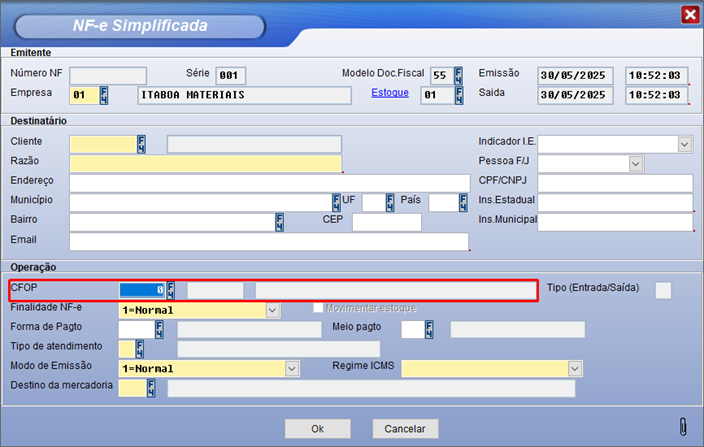This screenshot has height=447, width=704.
Task: Click the Cancelar button
Action: pyautogui.click(x=405, y=429)
